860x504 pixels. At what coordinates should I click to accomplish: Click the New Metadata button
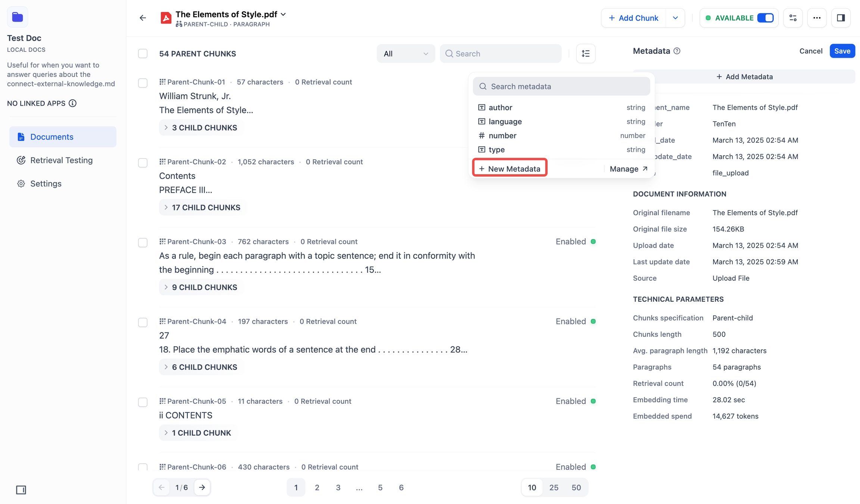510,169
